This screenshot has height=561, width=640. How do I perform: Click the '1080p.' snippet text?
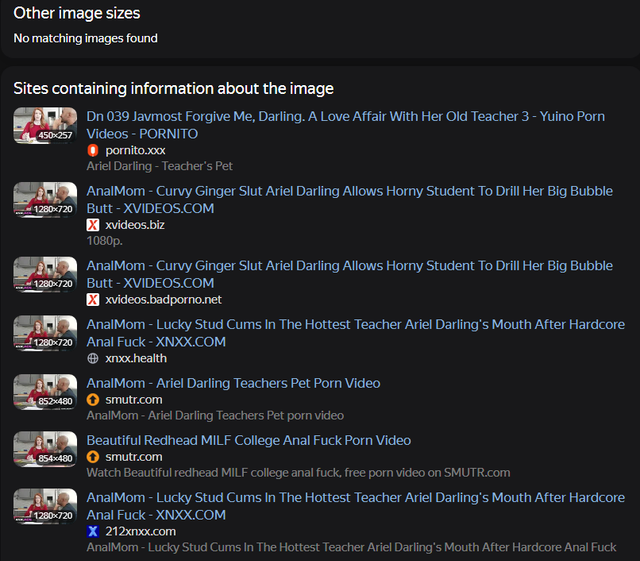click(x=104, y=240)
